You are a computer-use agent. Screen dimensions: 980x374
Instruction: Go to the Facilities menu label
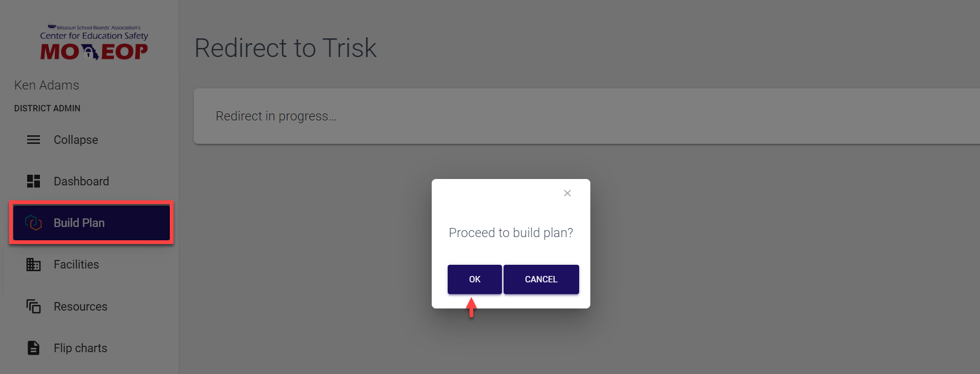[76, 264]
